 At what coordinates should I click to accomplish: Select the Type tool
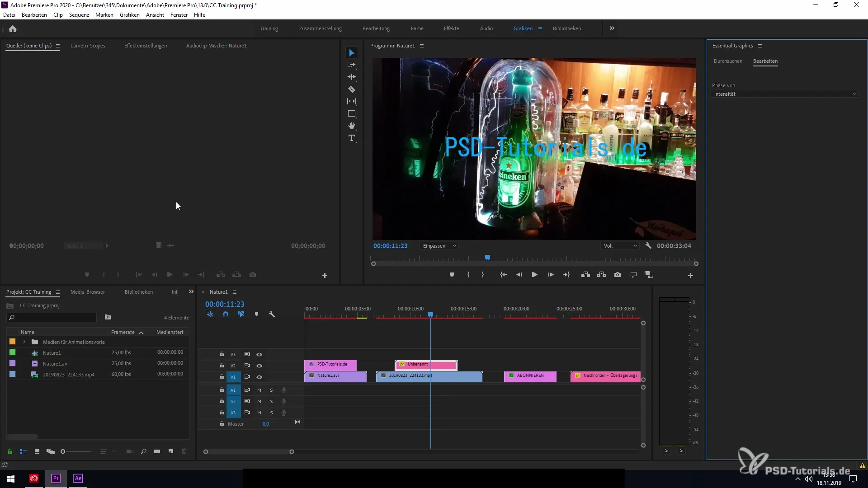pyautogui.click(x=352, y=138)
